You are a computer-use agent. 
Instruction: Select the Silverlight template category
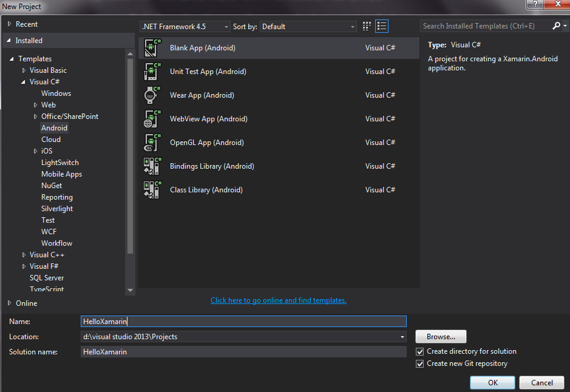(x=57, y=209)
